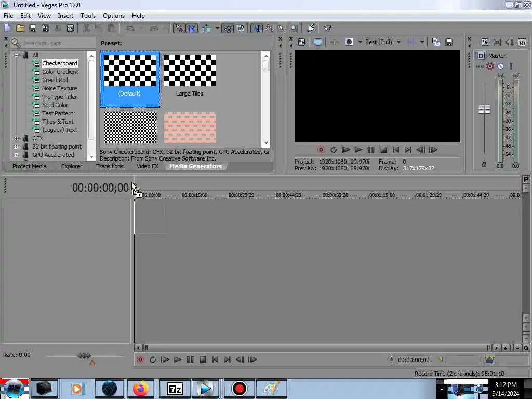Click Play From Start in video preview
Viewport: 532px width, 399px height.
click(345, 150)
